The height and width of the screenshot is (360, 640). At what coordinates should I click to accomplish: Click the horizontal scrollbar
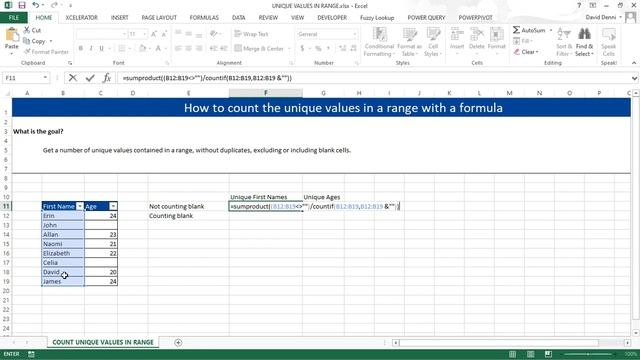(499, 342)
